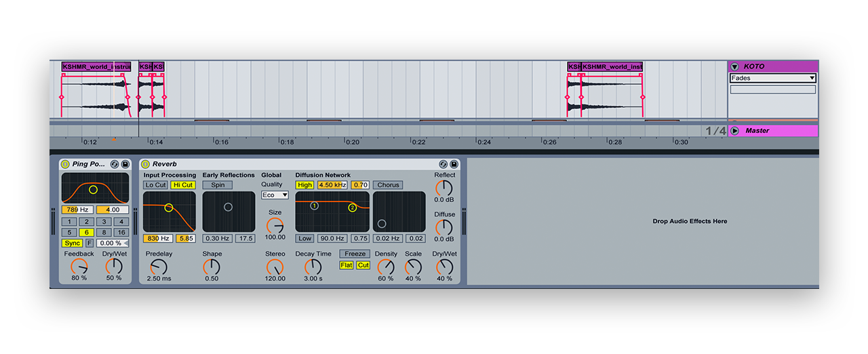Screen dimensions: 868x354
Task: Click the 789 Hz filter frequency field
Action: click(78, 210)
